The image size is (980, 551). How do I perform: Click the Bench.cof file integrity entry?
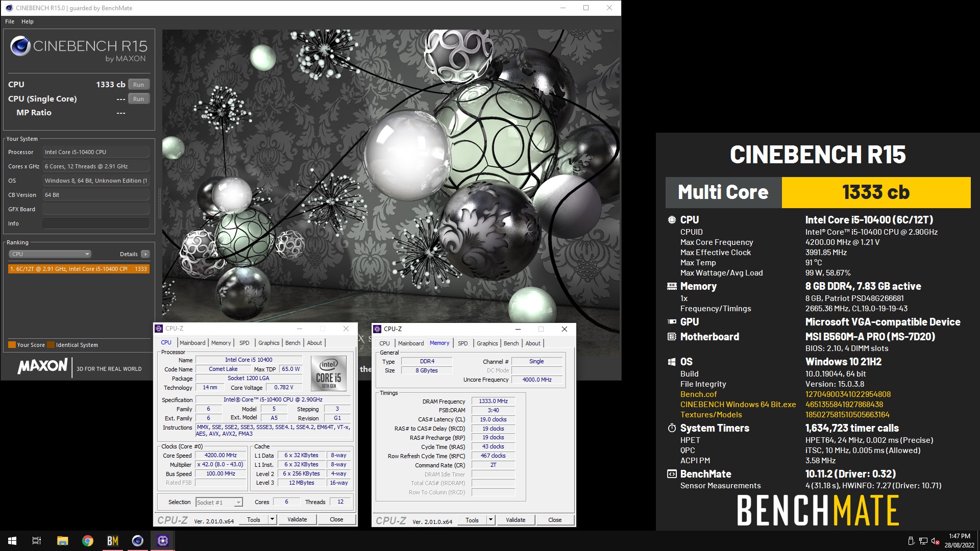pyautogui.click(x=698, y=394)
